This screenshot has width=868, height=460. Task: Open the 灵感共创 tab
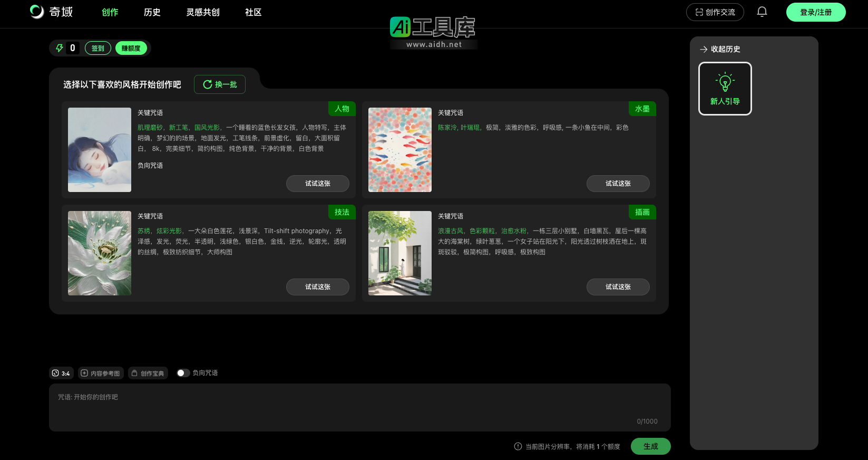pyautogui.click(x=203, y=12)
